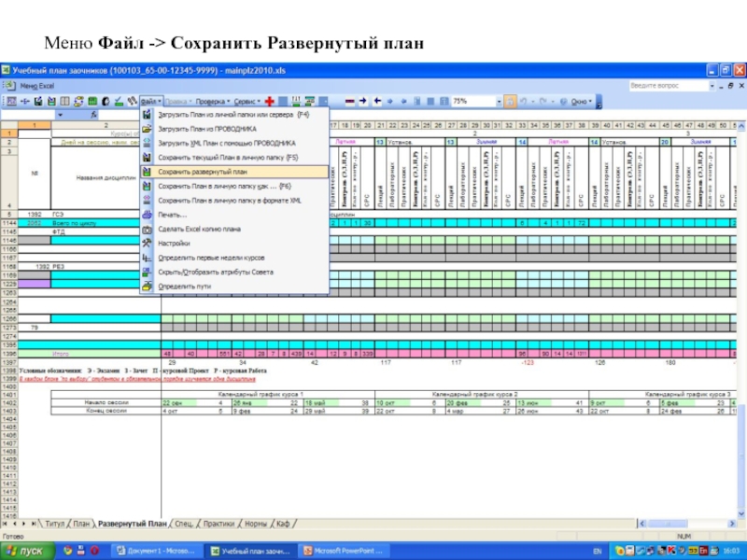The image size is (747, 560).
Task: Open the 75% zoom dropdown
Action: tap(497, 101)
